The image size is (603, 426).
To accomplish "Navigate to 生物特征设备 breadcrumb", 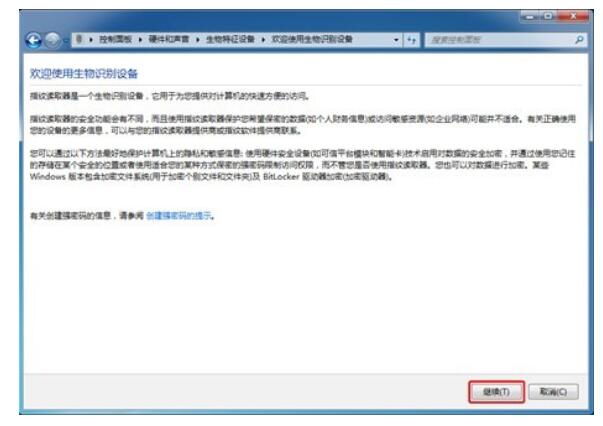I will click(230, 39).
